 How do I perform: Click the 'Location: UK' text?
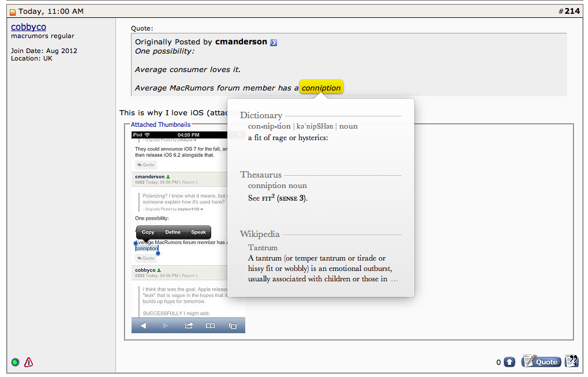pos(32,58)
